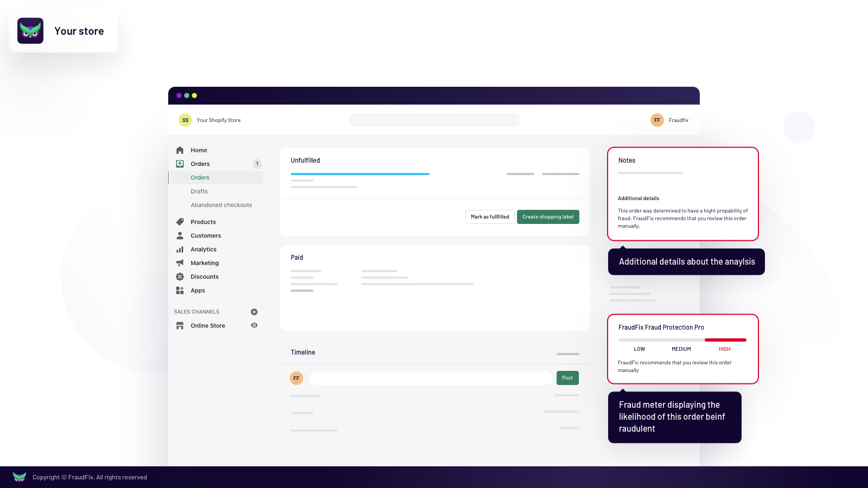Click the timeline comment input field
Viewport: 868px width, 488px height.
[431, 378]
